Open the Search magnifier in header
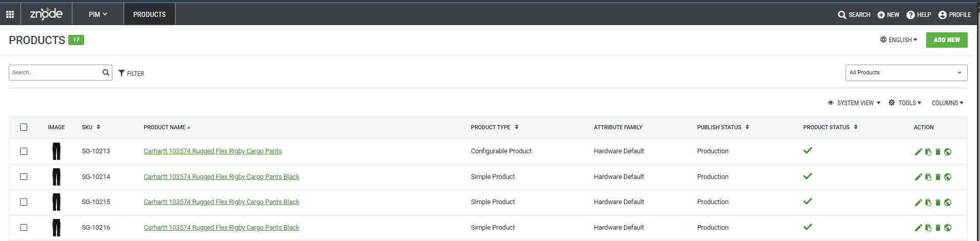This screenshot has height=241, width=980. [842, 15]
